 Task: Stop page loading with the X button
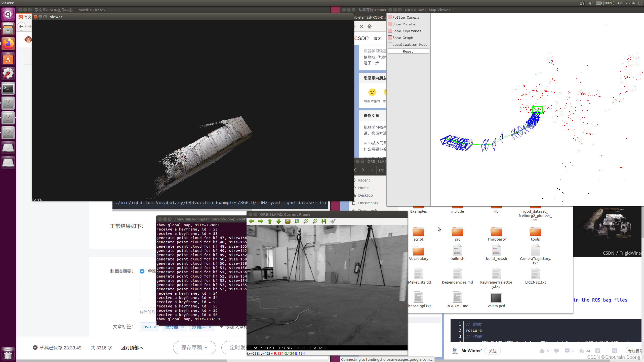[361, 26]
